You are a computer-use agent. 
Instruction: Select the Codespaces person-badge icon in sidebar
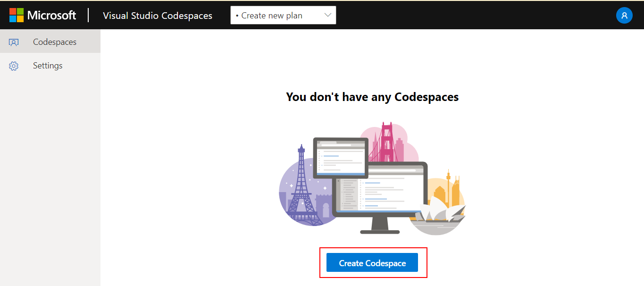coord(14,42)
